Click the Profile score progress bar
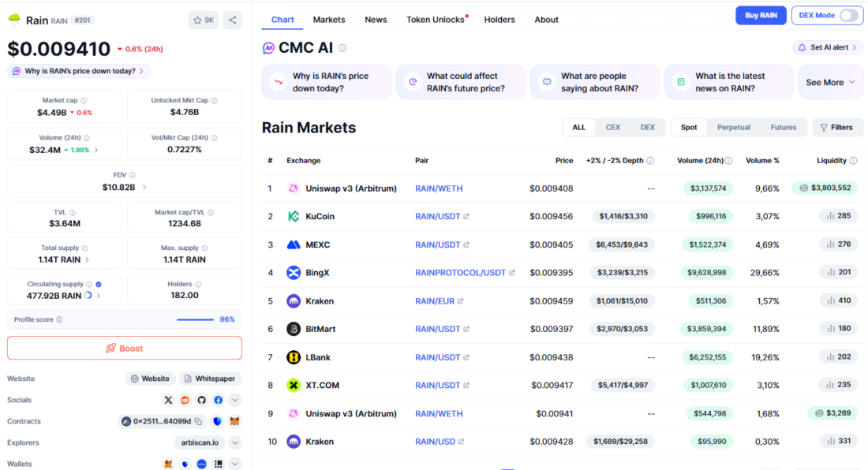The width and height of the screenshot is (868, 470). tap(195, 319)
